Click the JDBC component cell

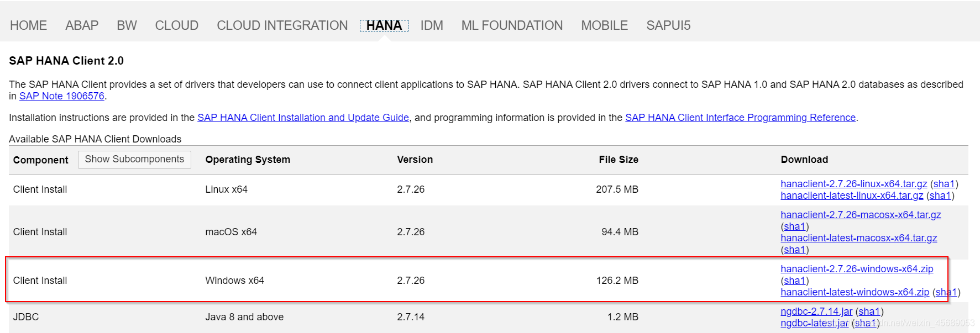point(26,317)
